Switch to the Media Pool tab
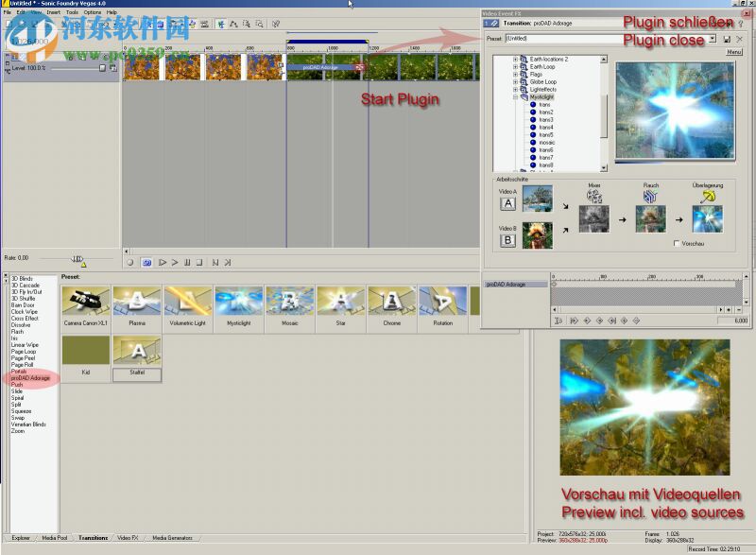The height and width of the screenshot is (555, 756). (x=54, y=538)
